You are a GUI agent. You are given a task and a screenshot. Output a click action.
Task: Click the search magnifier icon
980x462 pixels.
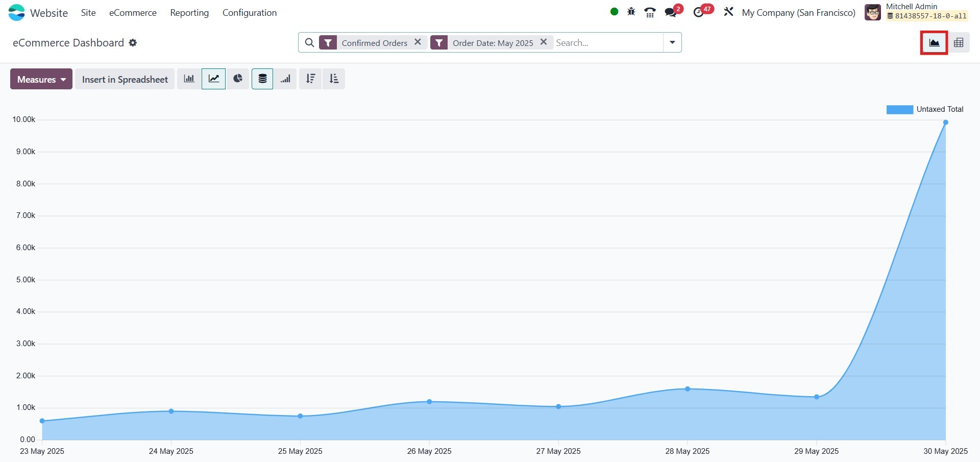click(309, 43)
